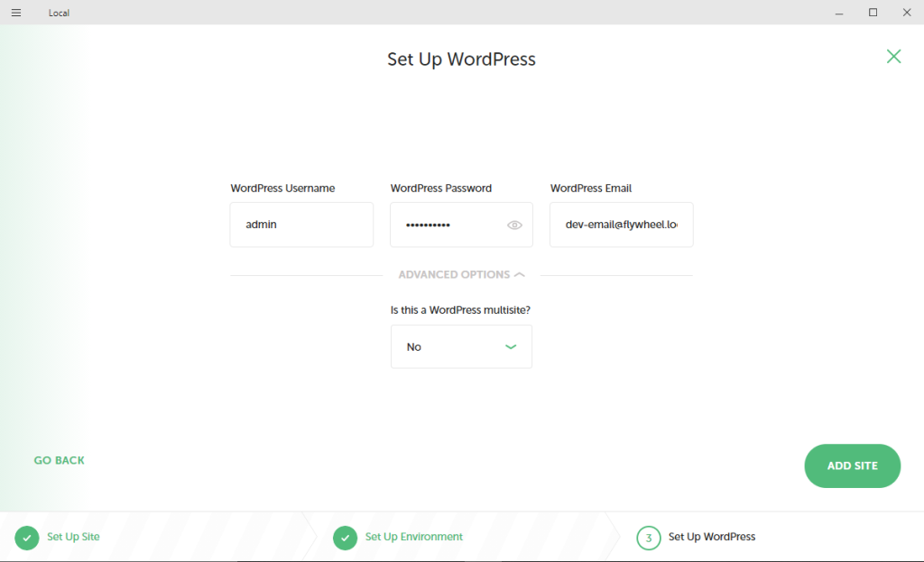
Task: Click the WordPress Password field
Action: tap(461, 225)
